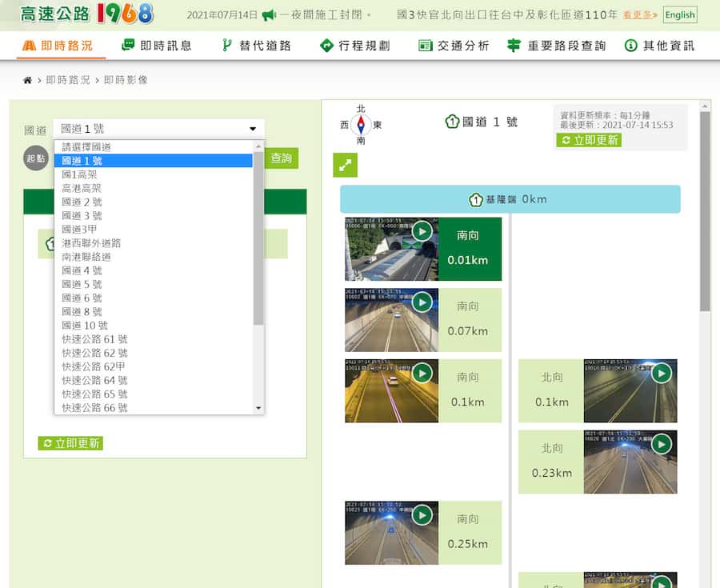Click the home icon in breadcrumb
The width and height of the screenshot is (720, 588).
point(27,80)
